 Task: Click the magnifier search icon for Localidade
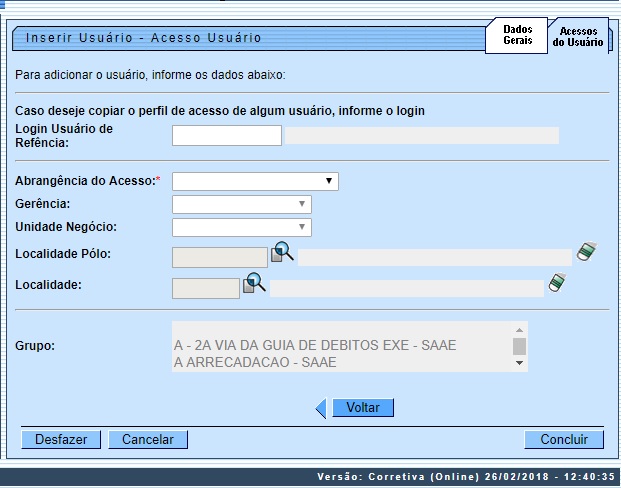255,284
